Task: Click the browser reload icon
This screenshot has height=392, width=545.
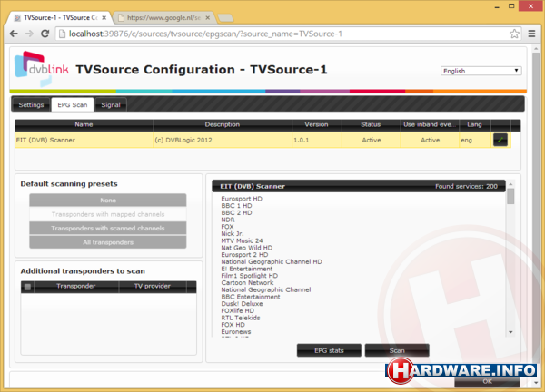Action: (45, 34)
